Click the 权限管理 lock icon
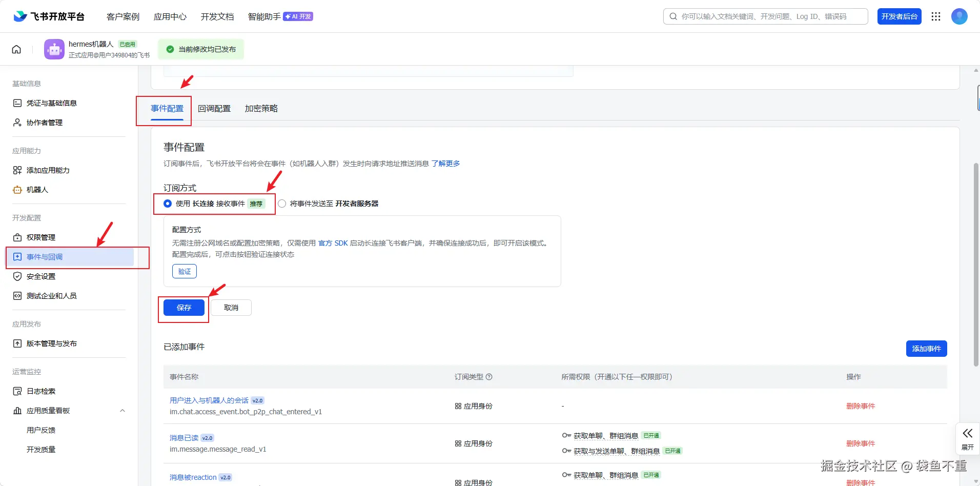980x486 pixels. point(17,237)
